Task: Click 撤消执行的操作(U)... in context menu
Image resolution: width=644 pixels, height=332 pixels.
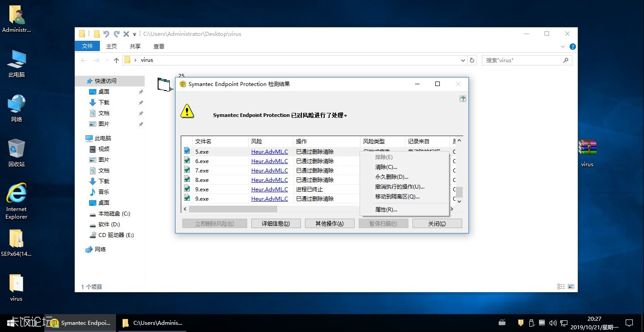Action: tap(400, 187)
